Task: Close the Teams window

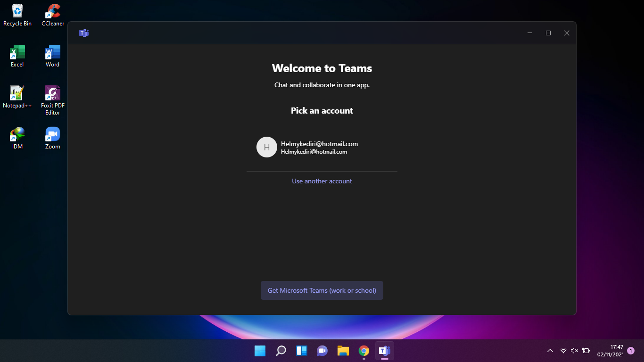Action: coord(567,33)
